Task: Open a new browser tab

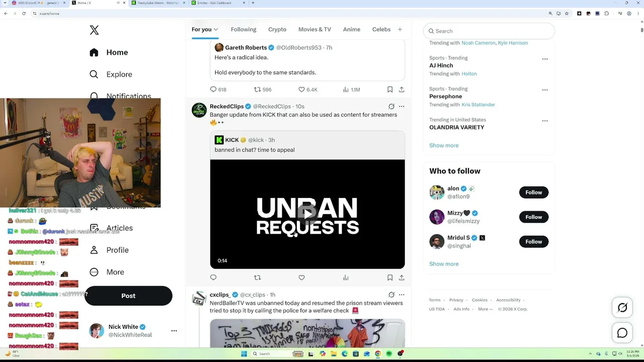Action: pos(253,3)
